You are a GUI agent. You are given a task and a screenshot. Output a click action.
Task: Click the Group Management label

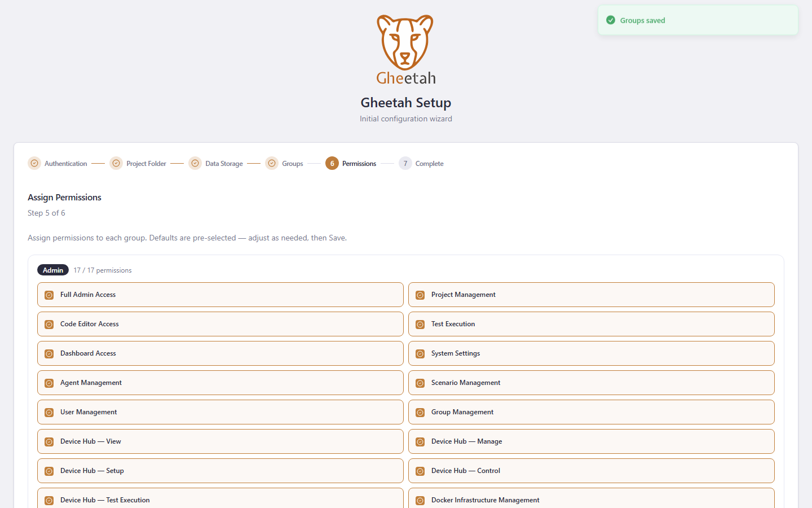[x=462, y=412]
